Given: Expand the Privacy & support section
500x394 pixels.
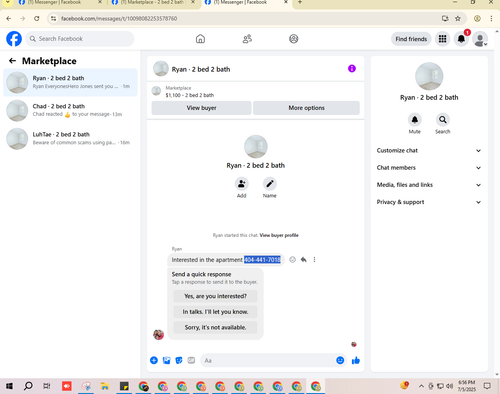Looking at the screenshot, I should point(429,202).
